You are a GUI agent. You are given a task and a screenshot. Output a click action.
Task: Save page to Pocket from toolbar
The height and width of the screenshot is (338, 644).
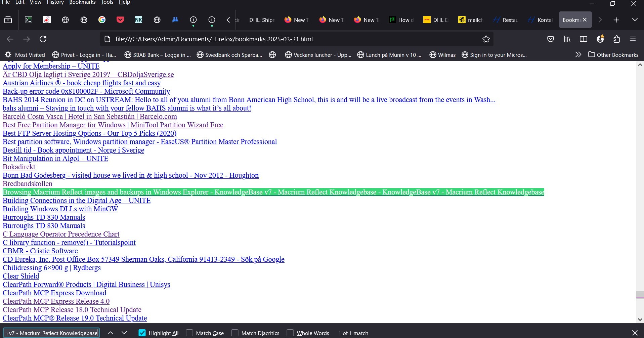550,39
